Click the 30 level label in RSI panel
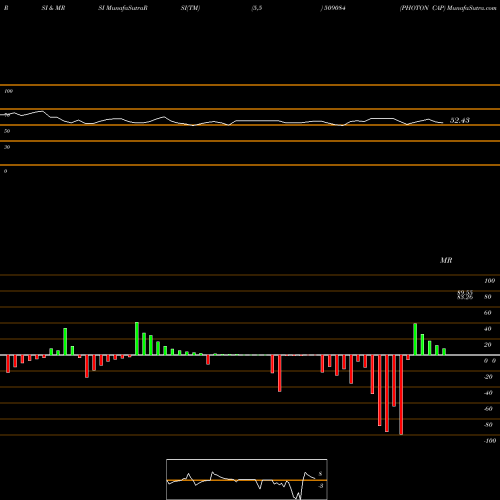500x500 pixels. 7,147
